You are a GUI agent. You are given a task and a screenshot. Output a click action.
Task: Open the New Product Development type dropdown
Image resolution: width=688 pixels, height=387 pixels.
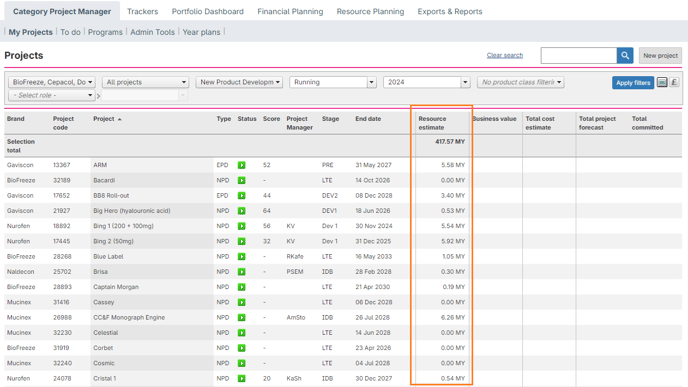click(x=239, y=82)
